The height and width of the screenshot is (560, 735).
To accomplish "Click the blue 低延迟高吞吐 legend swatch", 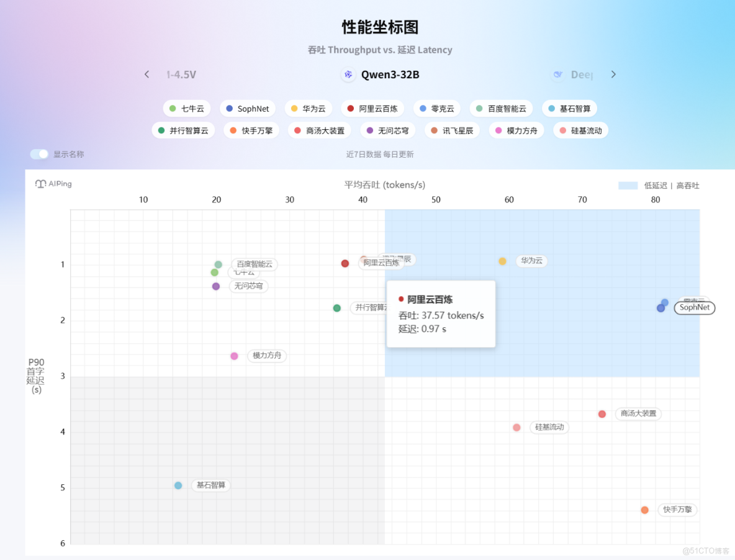I will (x=629, y=185).
